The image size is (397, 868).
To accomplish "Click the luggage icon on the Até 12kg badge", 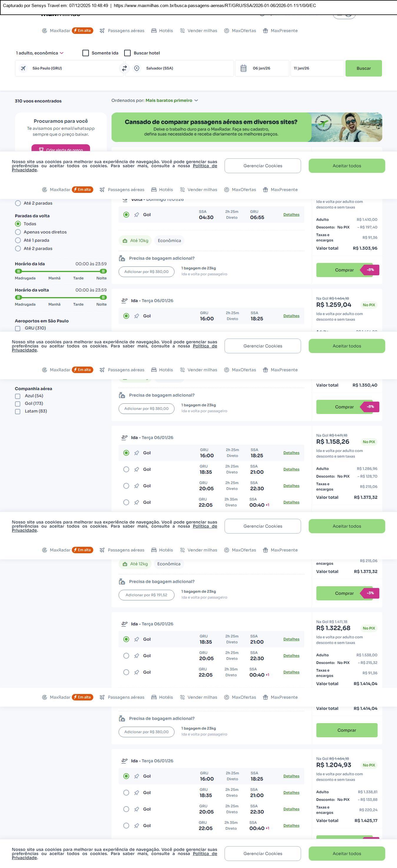I will (x=125, y=564).
